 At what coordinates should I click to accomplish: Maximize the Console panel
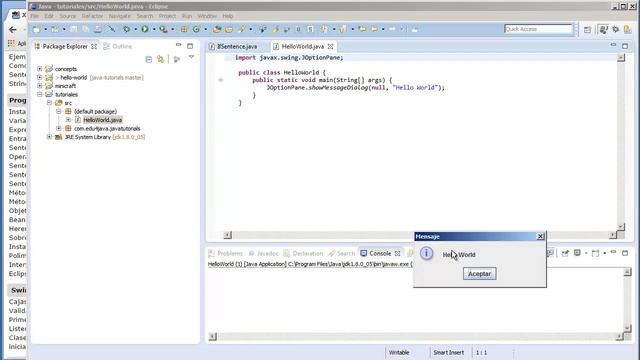click(x=625, y=253)
